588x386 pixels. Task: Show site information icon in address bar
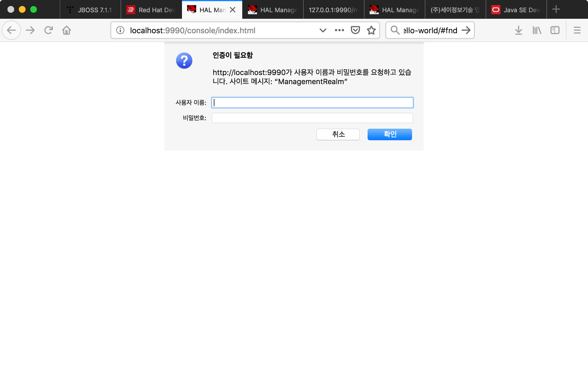coord(120,30)
